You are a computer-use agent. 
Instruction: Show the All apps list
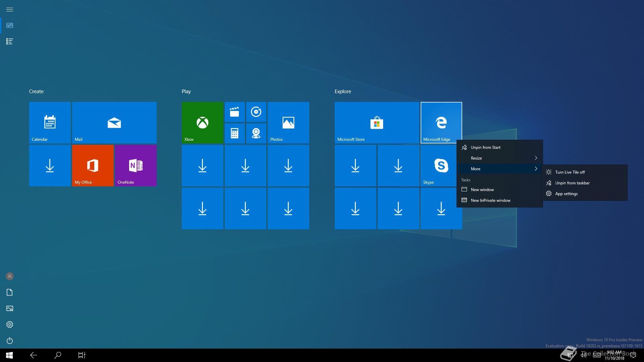tap(10, 42)
